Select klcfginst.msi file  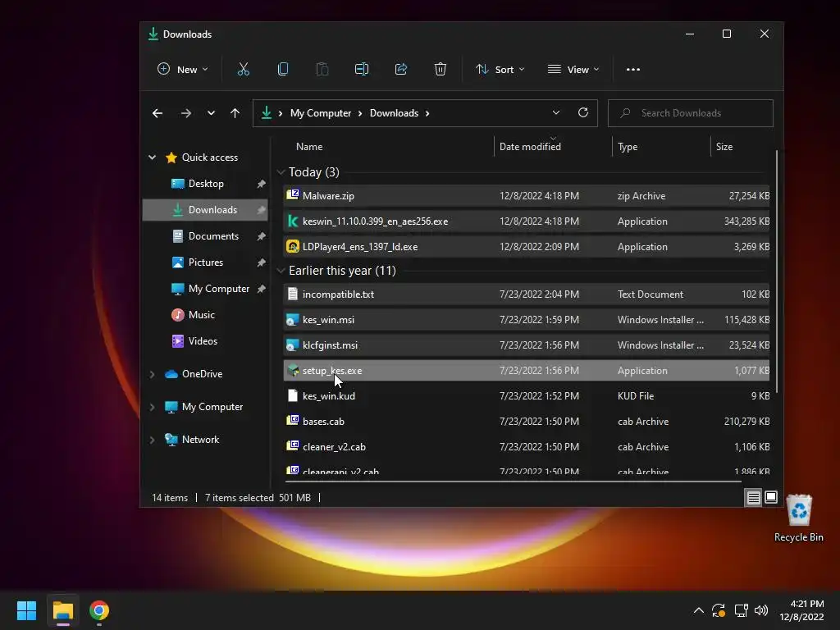(x=526, y=345)
